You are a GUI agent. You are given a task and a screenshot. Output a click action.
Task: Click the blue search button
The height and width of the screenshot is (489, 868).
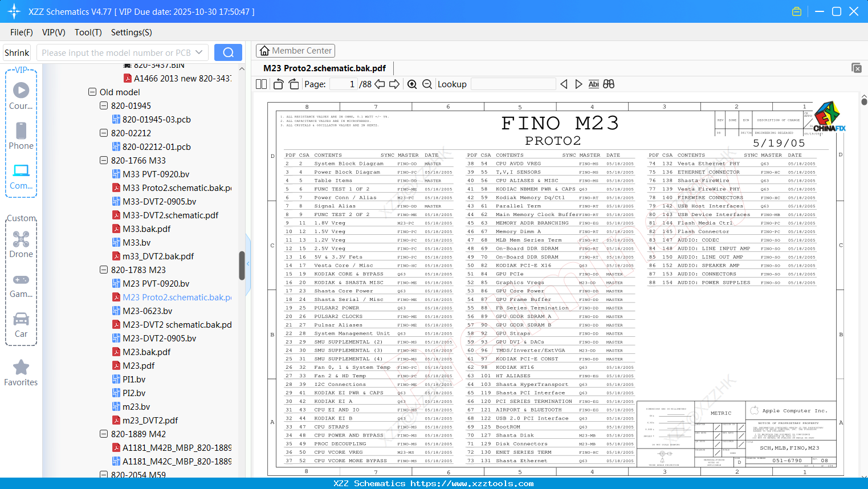point(228,52)
